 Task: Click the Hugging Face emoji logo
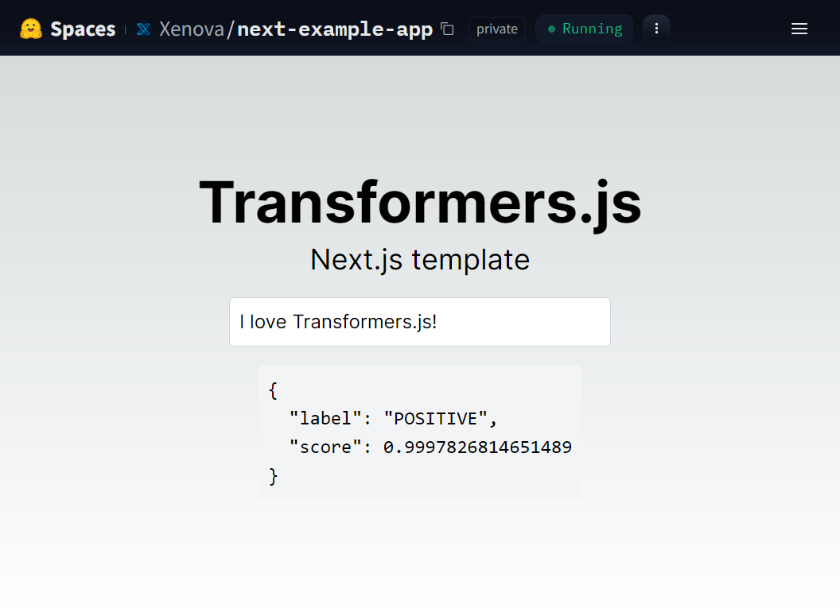coord(32,28)
